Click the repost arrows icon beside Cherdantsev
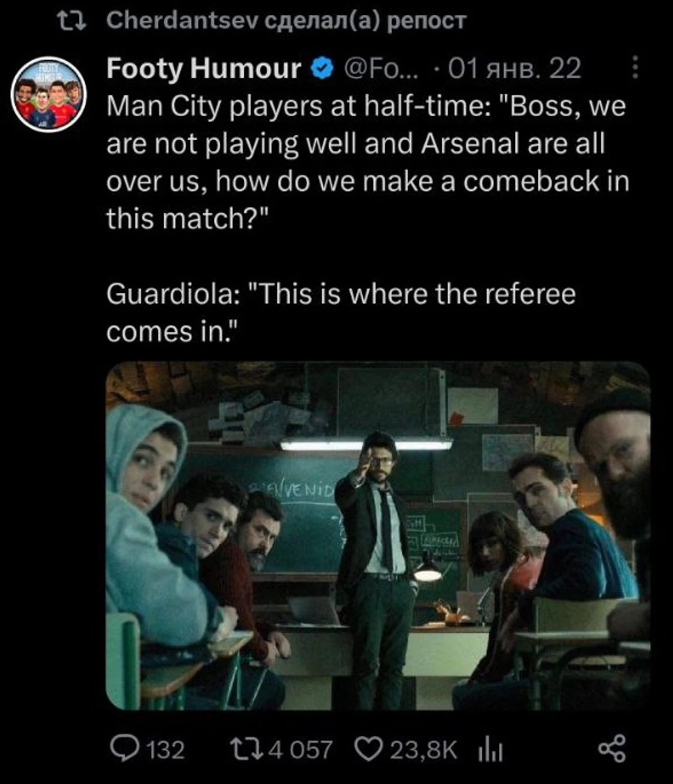This screenshot has width=673, height=784. (x=73, y=21)
